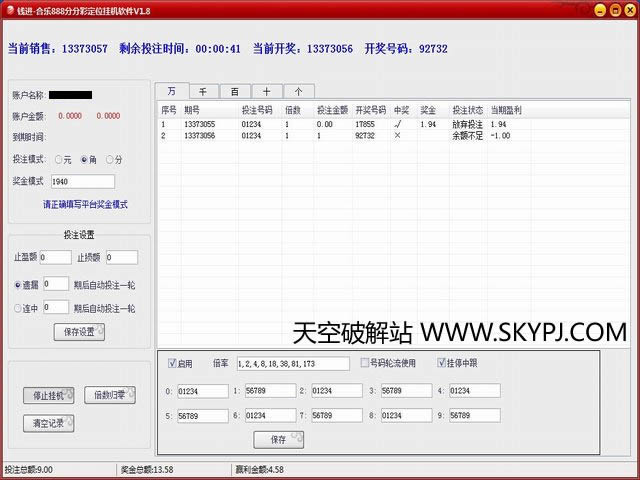The width and height of the screenshot is (640, 480).
Task: Click the 保存设置 button
Action: click(79, 332)
